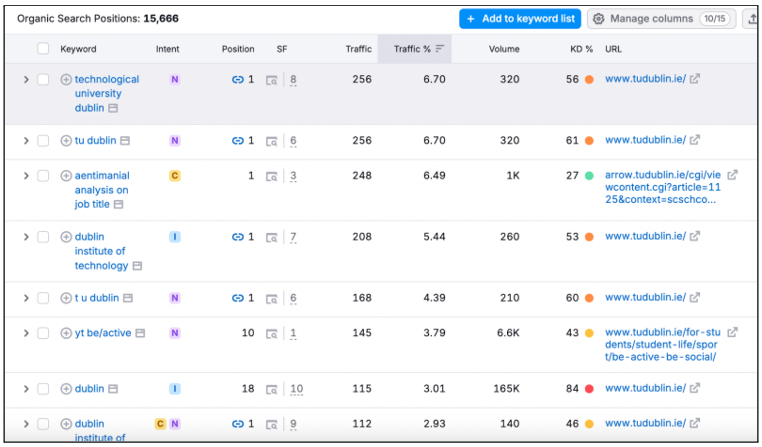Click the Traffic % sort icon

440,49
